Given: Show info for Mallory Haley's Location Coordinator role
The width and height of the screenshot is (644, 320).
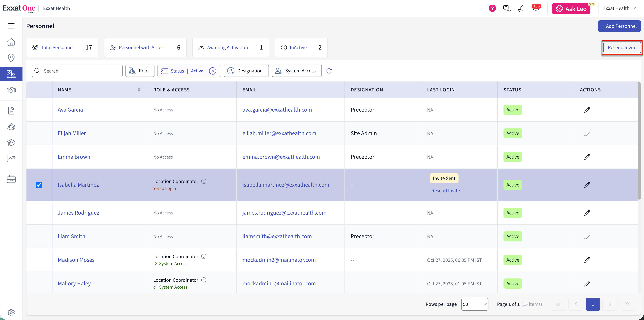Looking at the screenshot, I should click(x=204, y=280).
